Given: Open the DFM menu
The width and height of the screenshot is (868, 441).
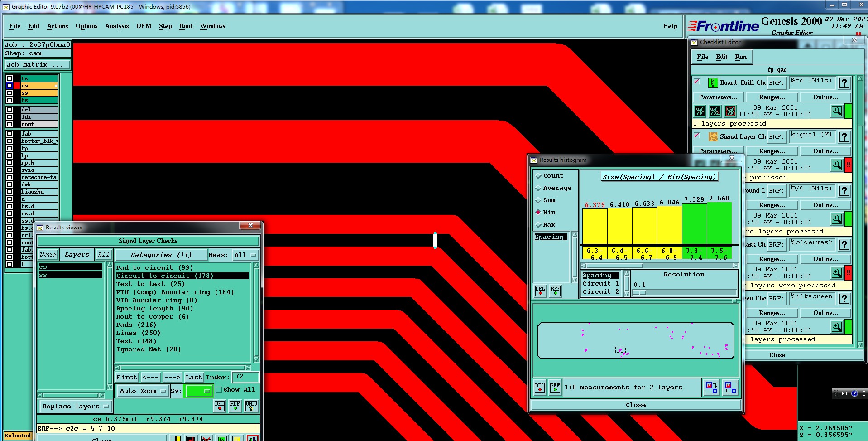Looking at the screenshot, I should [144, 26].
